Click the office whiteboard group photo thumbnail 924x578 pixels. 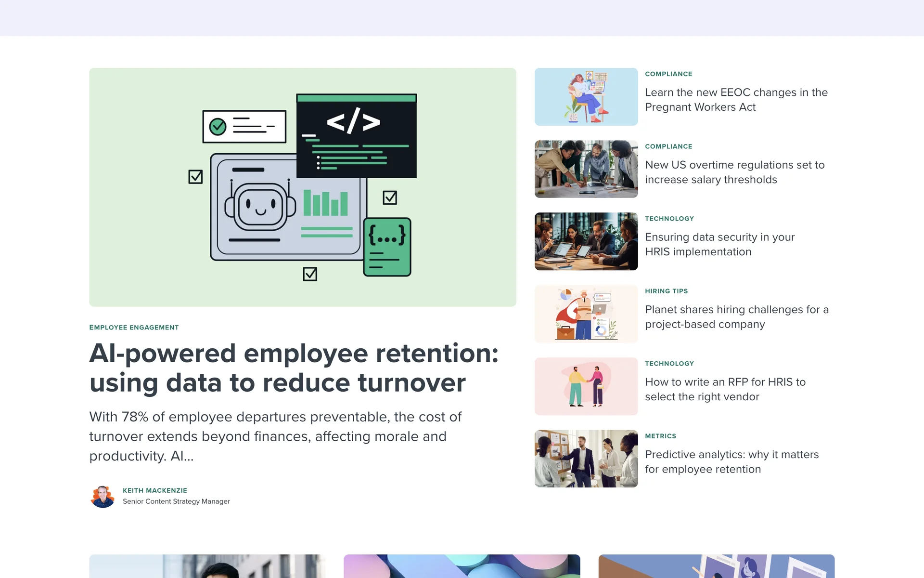coord(586,459)
